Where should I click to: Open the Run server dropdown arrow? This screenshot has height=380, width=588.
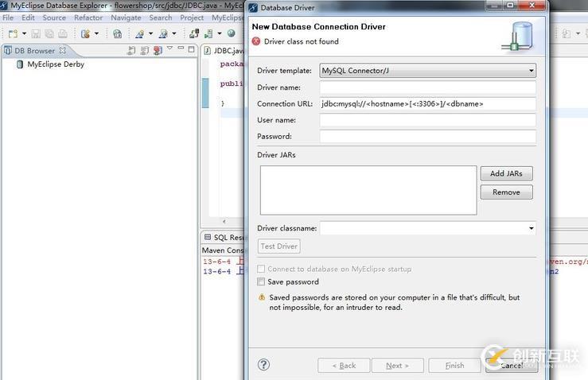pos(220,33)
